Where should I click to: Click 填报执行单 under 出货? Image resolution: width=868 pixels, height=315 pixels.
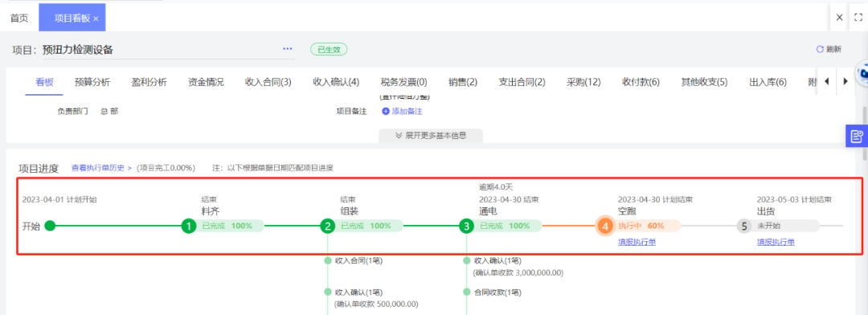tap(776, 242)
